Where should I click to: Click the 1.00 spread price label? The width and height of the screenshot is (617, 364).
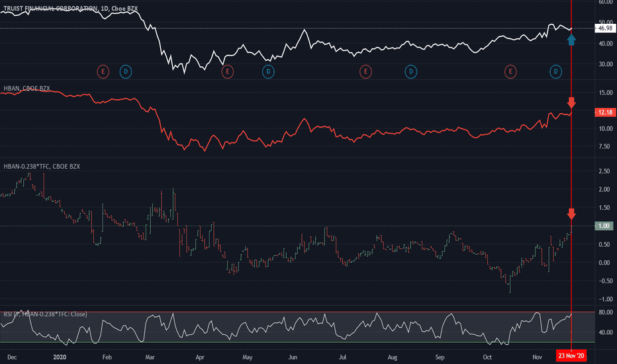[604, 226]
